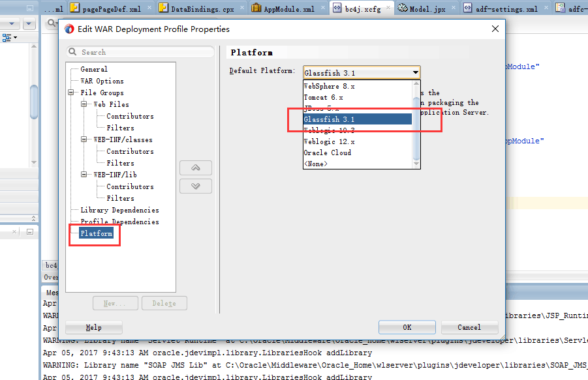
Task: Switch to the DataBindings.cpx tab
Action: [202, 8]
